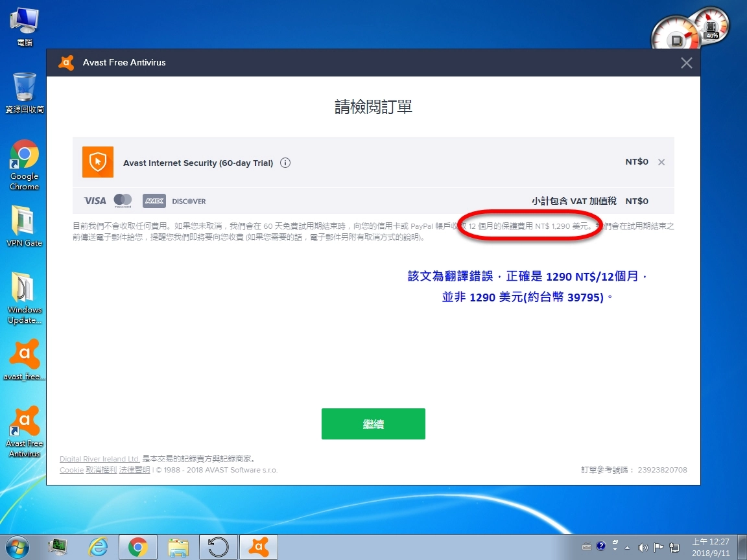The height and width of the screenshot is (560, 747).
Task: Select Avast Internet Security (60-day Trial) text
Action: (x=198, y=163)
